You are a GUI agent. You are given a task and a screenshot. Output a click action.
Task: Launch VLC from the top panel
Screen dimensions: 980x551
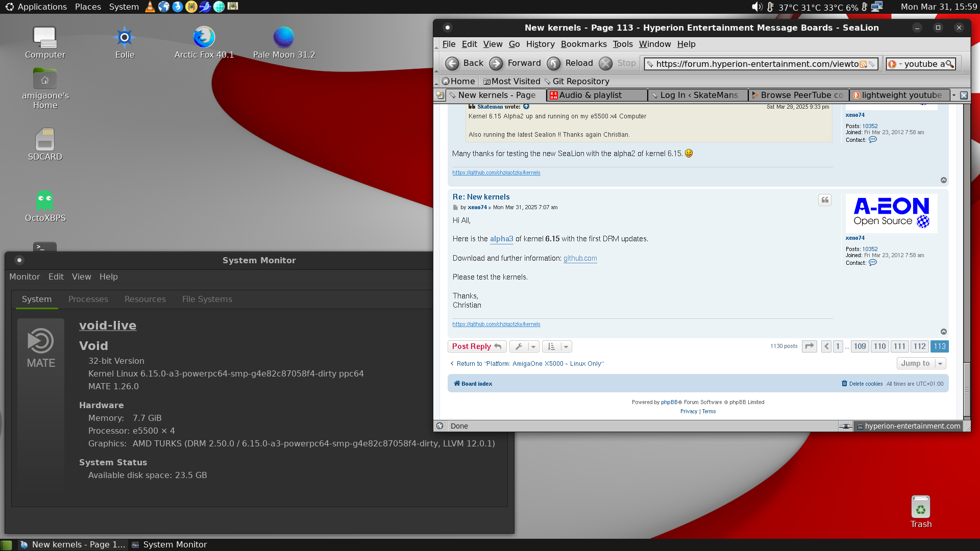tap(150, 7)
